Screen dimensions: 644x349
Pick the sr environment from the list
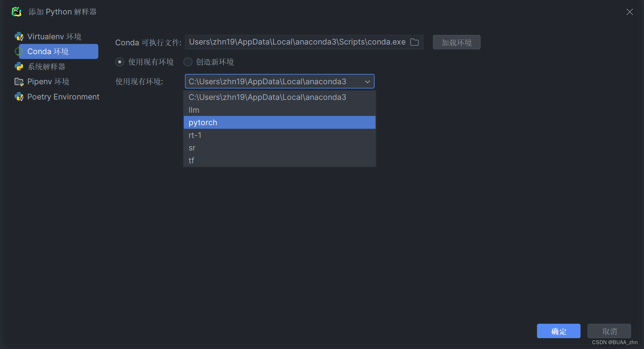[x=280, y=148]
